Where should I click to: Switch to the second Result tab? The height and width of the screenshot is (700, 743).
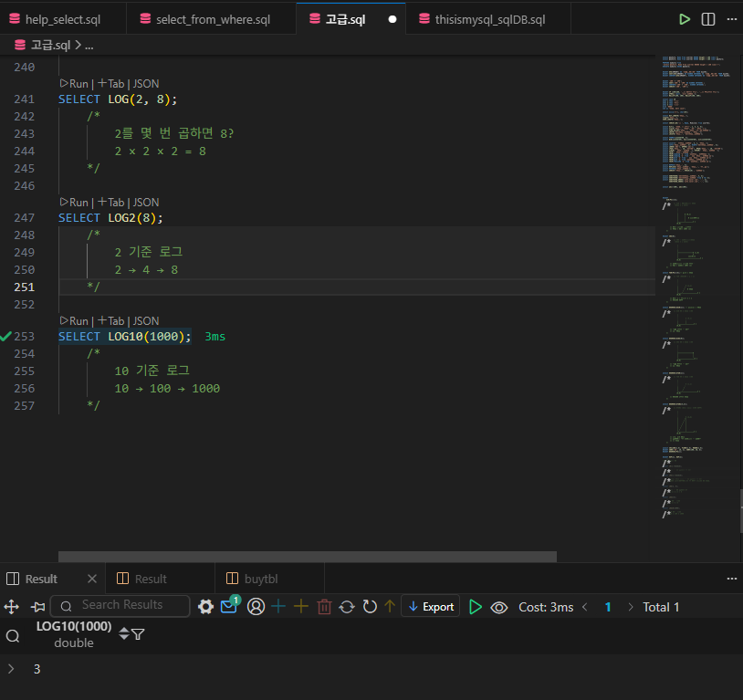click(x=151, y=579)
